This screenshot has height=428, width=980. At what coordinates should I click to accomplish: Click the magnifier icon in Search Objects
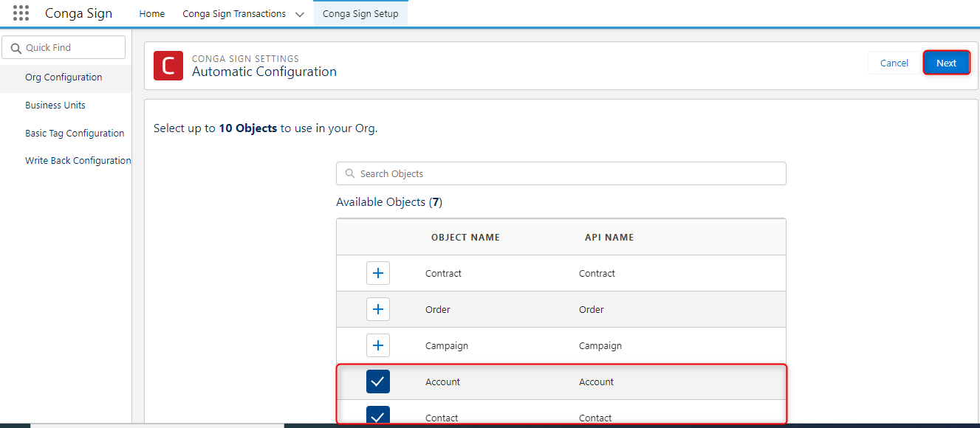[349, 173]
